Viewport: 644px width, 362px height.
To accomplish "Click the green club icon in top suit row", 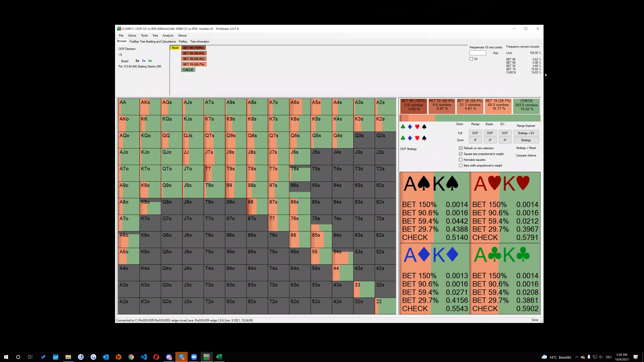I will [x=403, y=127].
